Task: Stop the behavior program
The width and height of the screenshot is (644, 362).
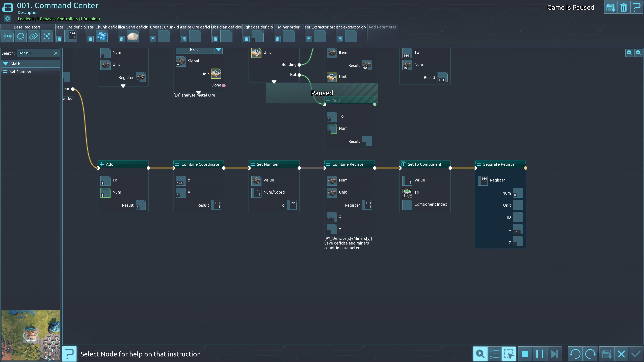Action: pyautogui.click(x=525, y=354)
